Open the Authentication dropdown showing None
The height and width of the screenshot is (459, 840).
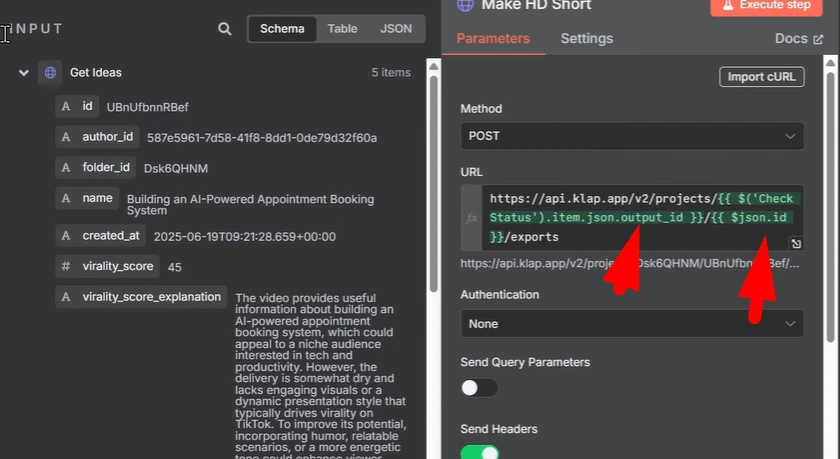(x=632, y=323)
